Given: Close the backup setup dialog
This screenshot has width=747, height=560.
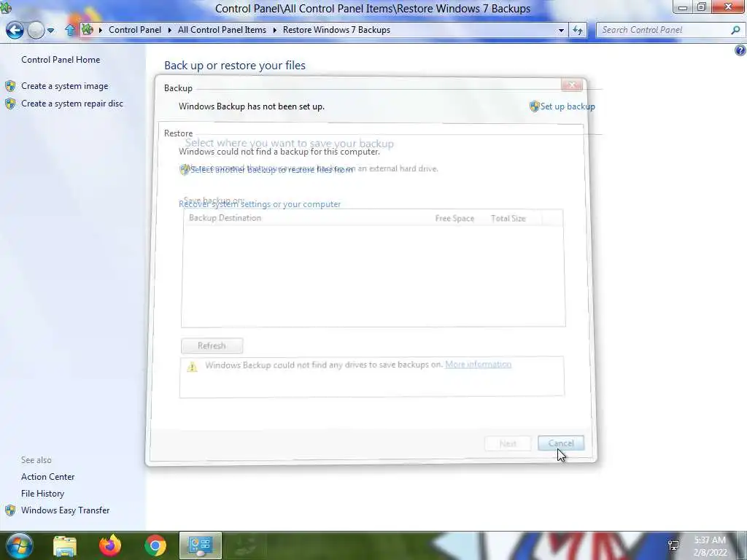Looking at the screenshot, I should click(572, 85).
